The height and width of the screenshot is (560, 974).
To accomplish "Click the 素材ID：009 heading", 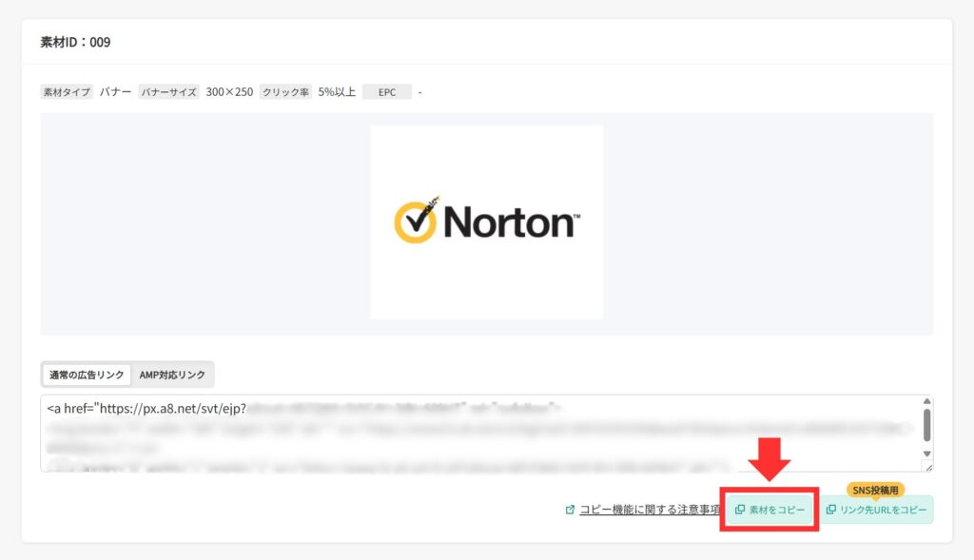I will click(75, 42).
